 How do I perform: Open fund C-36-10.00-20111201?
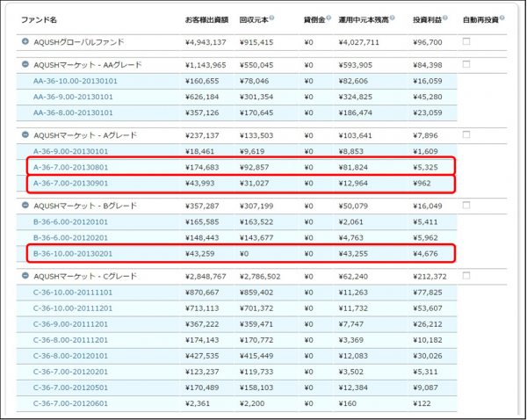pos(73,308)
